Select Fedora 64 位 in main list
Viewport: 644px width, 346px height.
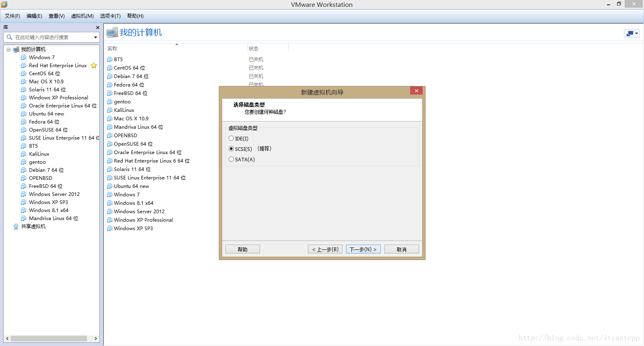point(129,85)
